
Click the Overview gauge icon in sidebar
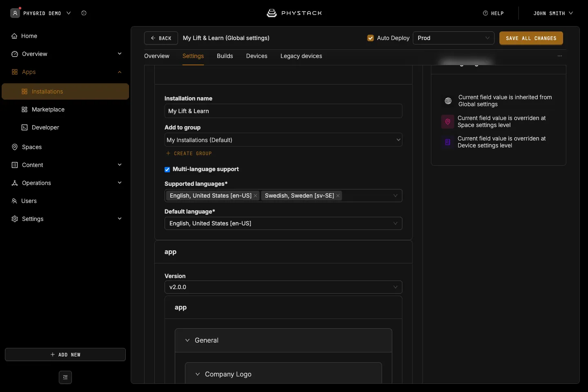15,54
